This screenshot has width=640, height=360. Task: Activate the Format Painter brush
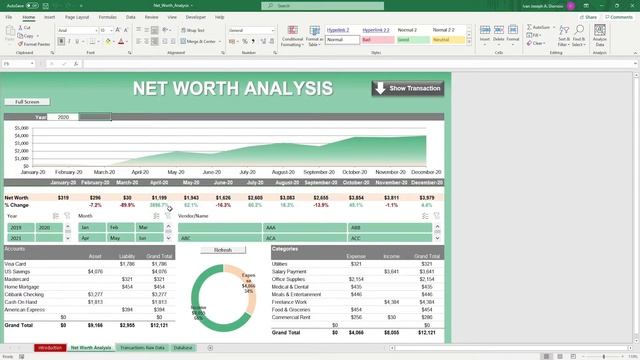pyautogui.click(x=20, y=44)
